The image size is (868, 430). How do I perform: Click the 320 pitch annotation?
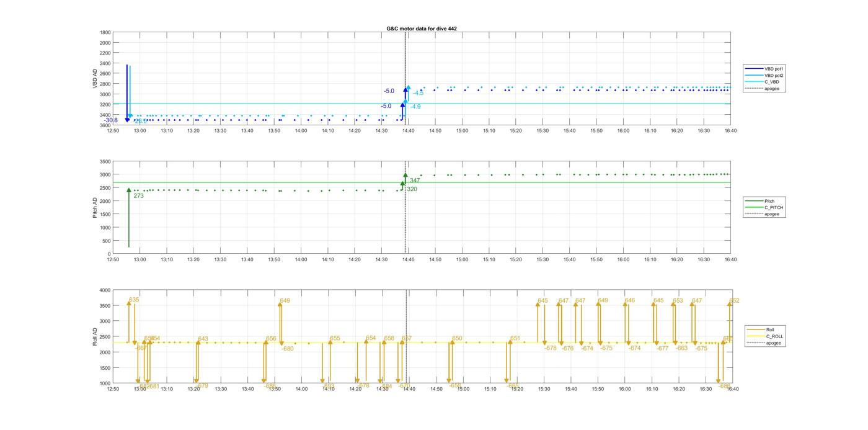pyautogui.click(x=412, y=189)
